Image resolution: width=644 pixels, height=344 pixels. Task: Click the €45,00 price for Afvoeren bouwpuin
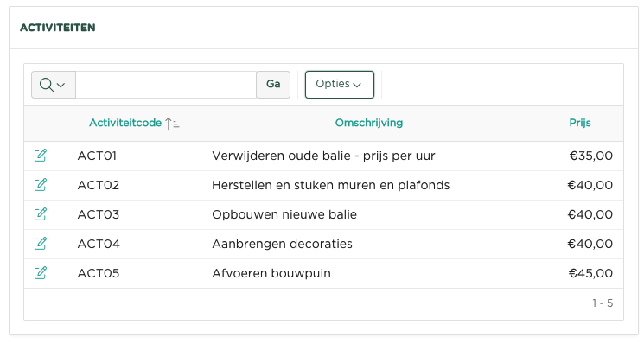[590, 273]
